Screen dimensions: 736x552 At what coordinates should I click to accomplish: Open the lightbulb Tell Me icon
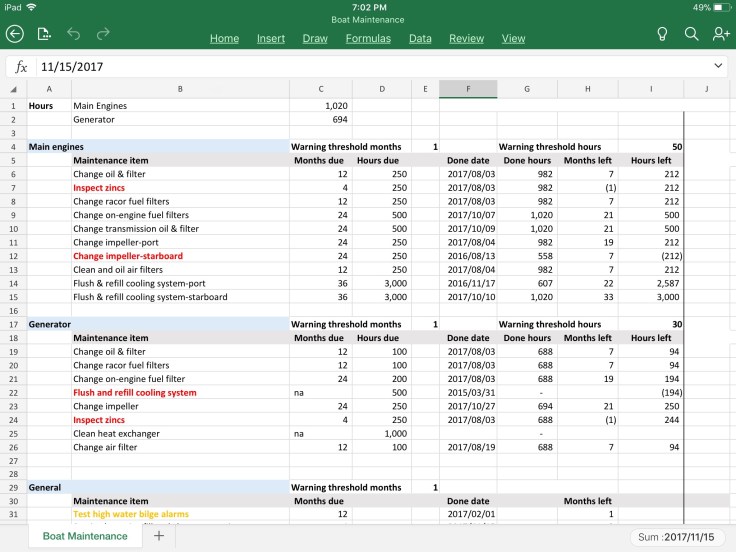[661, 34]
